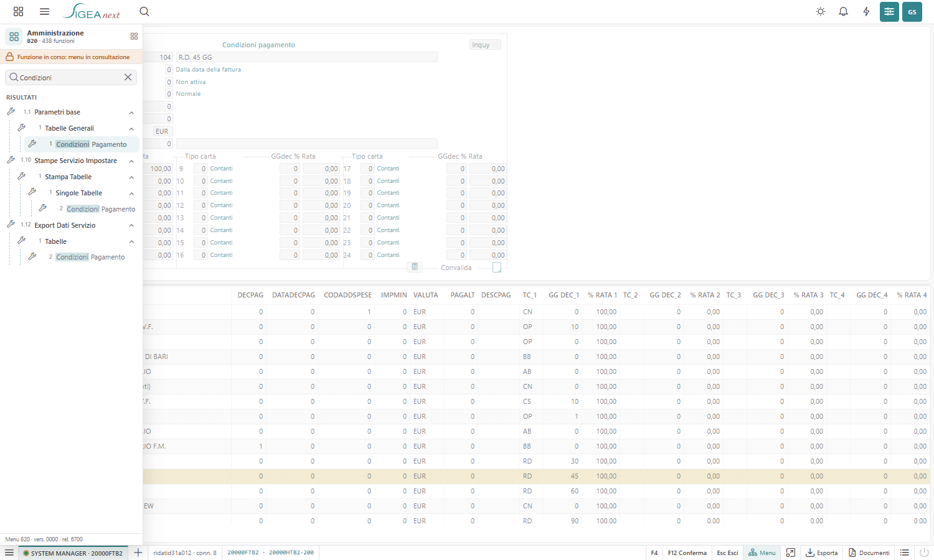This screenshot has width=934, height=560.
Task: Open Condizioni Pagamento under Singole Tabelle
Action: pos(87,209)
